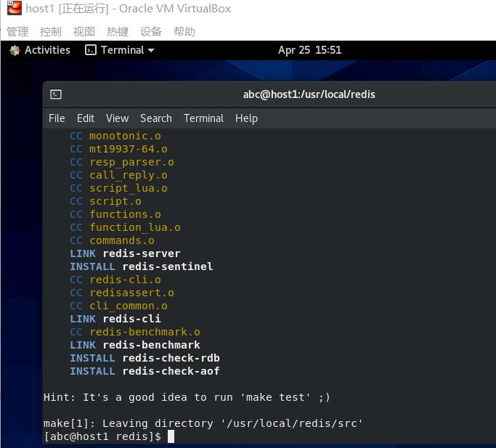Open the Terminal menu in terminal menubar

click(x=204, y=118)
